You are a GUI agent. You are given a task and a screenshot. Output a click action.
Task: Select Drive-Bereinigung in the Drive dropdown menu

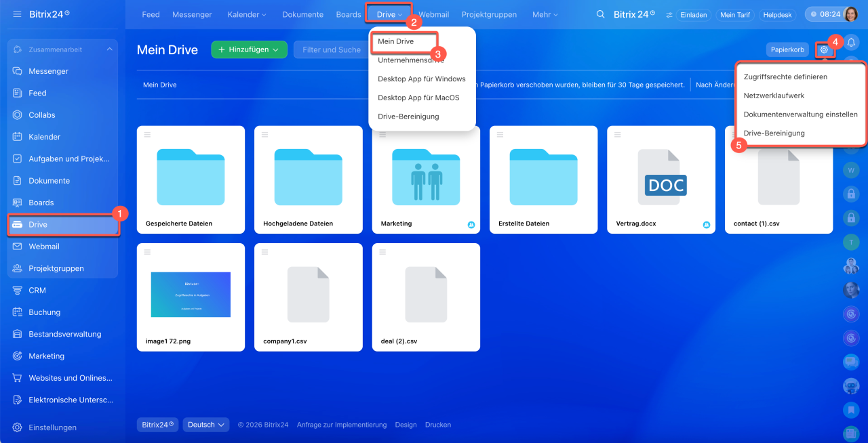tap(408, 117)
